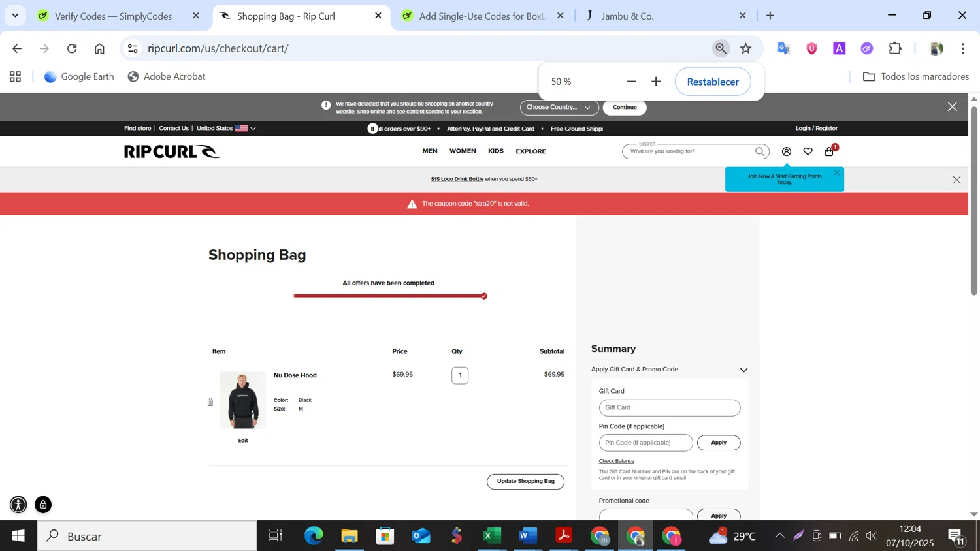980x551 pixels.
Task: Click the Rip Curl logo
Action: point(172,151)
